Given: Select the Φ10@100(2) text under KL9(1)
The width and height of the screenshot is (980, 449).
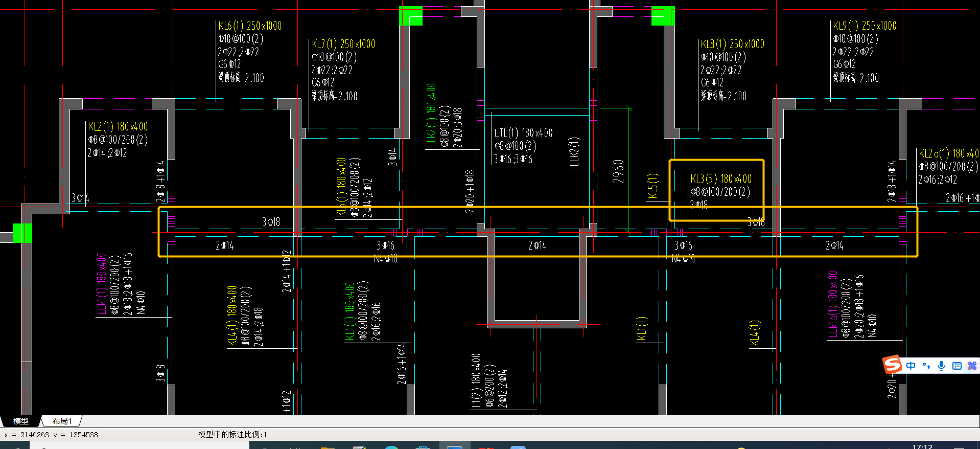Looking at the screenshot, I should point(855,39).
